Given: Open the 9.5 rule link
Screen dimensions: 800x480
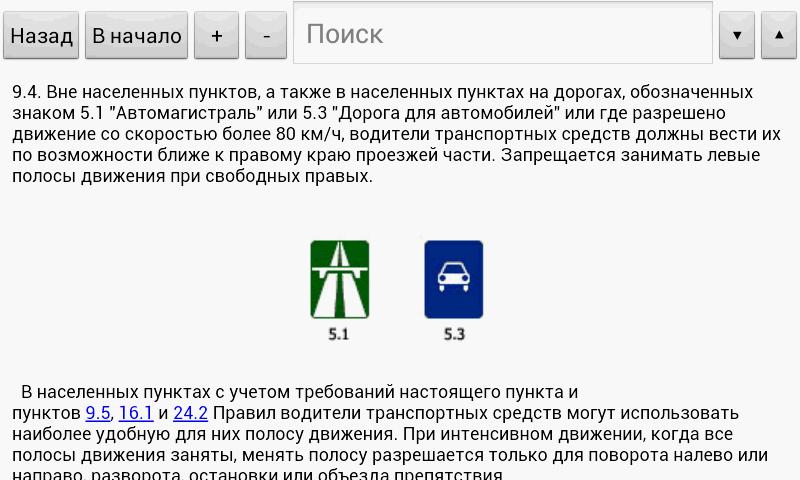Looking at the screenshot, I should coord(98,413).
